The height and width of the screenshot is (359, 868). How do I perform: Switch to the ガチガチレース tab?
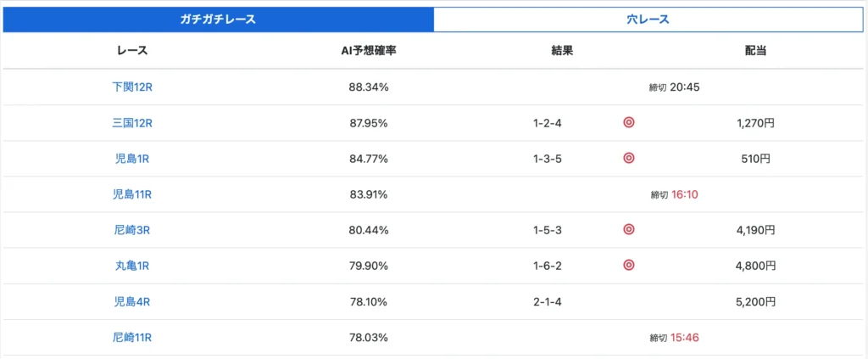[x=218, y=19]
